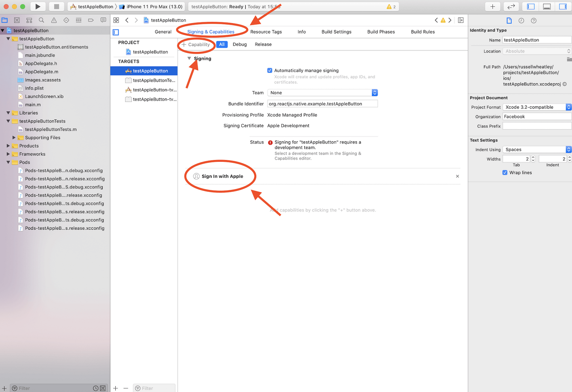Viewport: 572px width, 392px height.
Task: Reveal project path in Finder arrow
Action: pyautogui.click(x=564, y=84)
